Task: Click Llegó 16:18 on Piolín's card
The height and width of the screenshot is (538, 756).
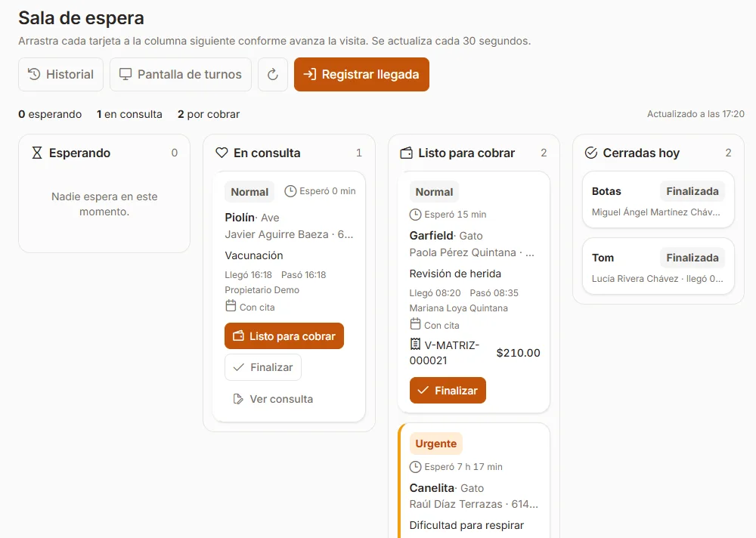Action: click(x=248, y=275)
